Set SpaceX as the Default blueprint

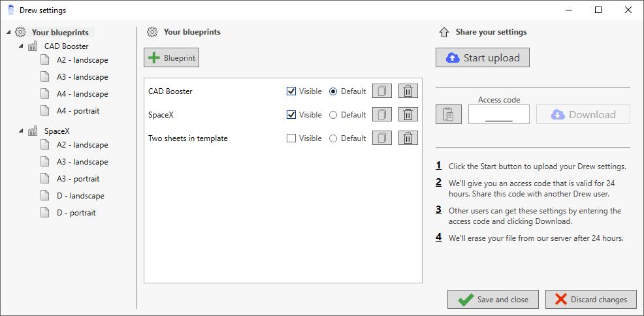pos(333,115)
